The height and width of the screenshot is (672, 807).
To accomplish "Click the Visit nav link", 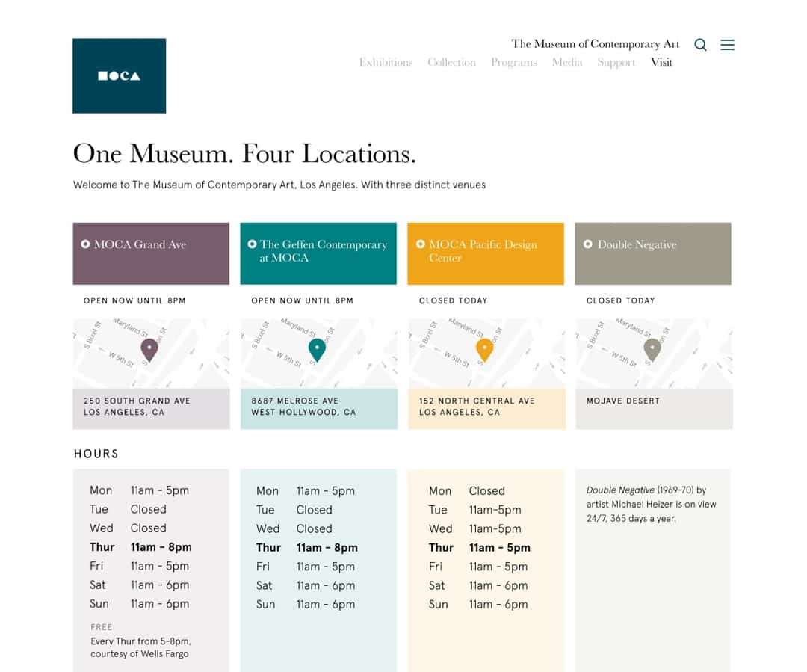I will click(661, 62).
